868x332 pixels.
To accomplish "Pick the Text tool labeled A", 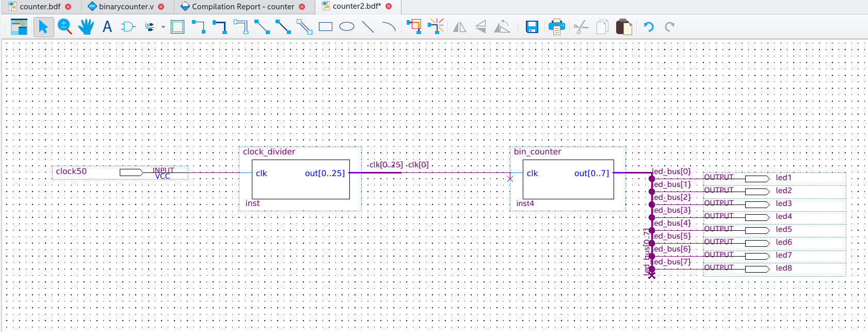I will (107, 26).
